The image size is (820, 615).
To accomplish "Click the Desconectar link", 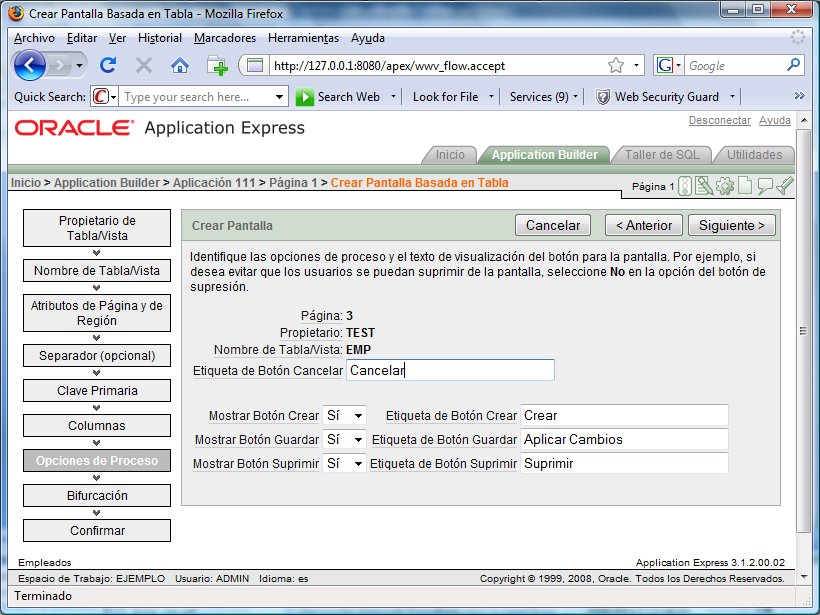I will click(720, 120).
